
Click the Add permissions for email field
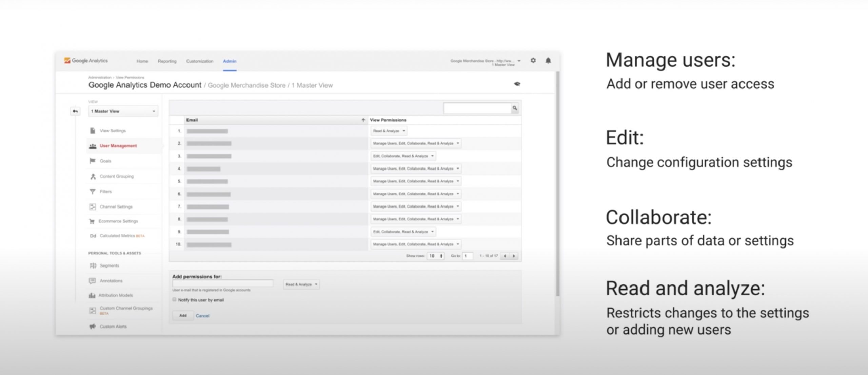point(223,283)
